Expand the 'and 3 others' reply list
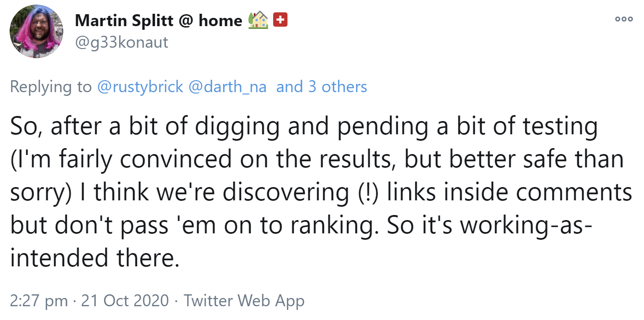644x320 pixels. coord(320,87)
